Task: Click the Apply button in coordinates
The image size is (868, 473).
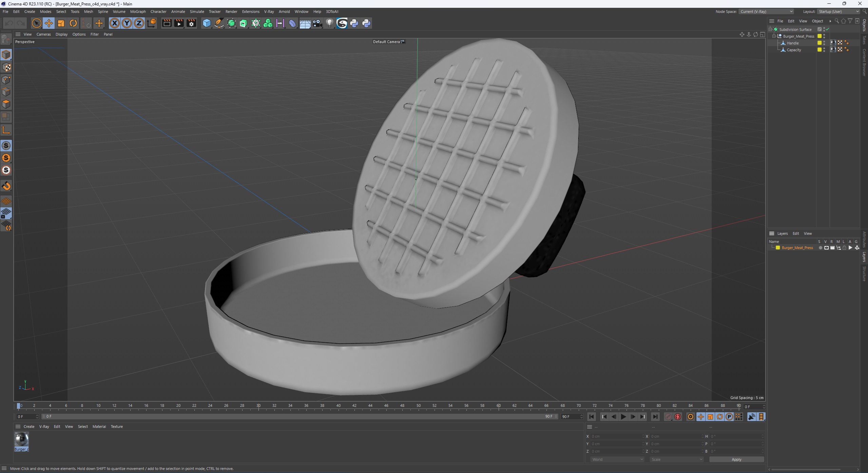Action: click(736, 459)
